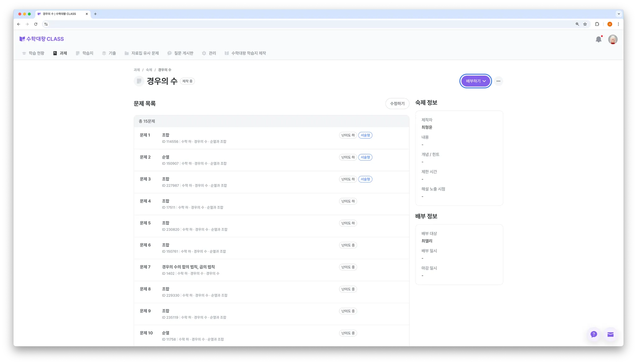Select 문제 6 with ID 150761
The image size is (637, 364).
click(272, 248)
